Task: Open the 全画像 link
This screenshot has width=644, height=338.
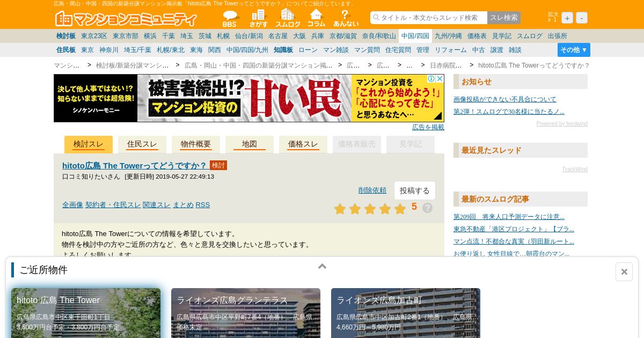Action: pyautogui.click(x=72, y=204)
